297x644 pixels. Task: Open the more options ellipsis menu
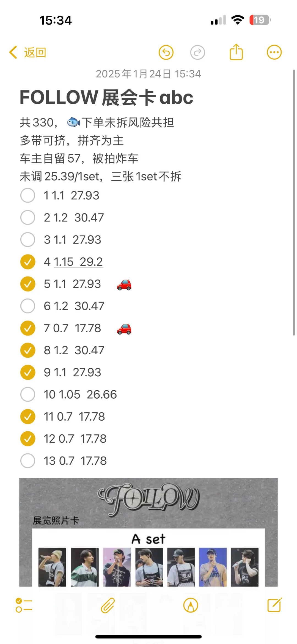274,52
